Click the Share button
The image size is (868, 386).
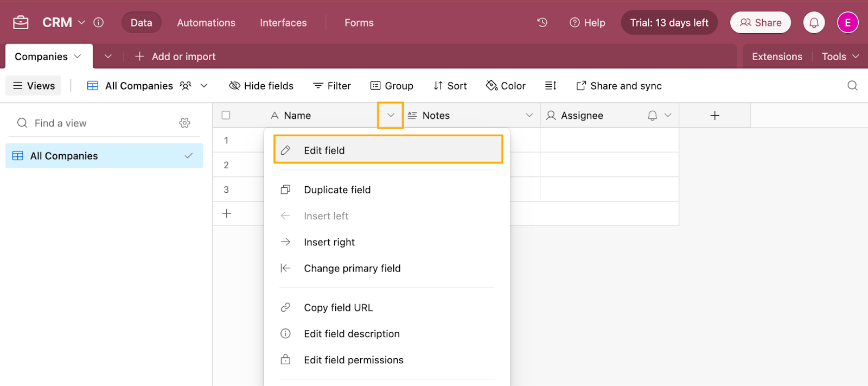click(761, 23)
